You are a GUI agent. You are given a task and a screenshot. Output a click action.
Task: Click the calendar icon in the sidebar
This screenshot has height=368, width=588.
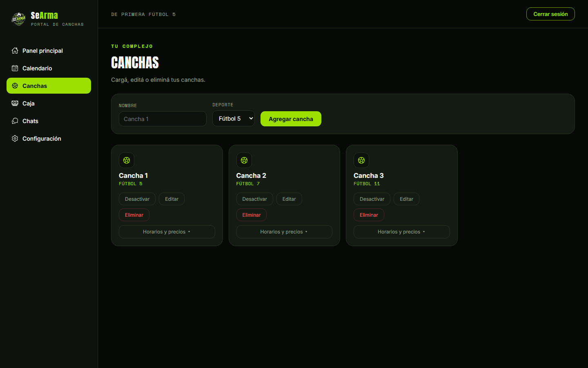point(15,68)
